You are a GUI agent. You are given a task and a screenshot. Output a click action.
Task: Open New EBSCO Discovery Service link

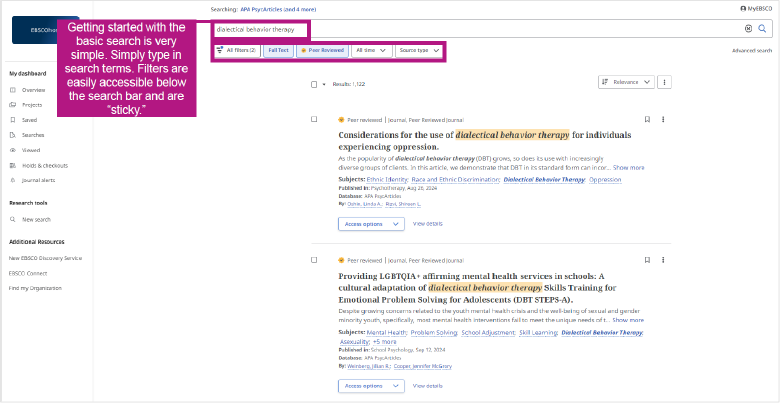(45, 258)
